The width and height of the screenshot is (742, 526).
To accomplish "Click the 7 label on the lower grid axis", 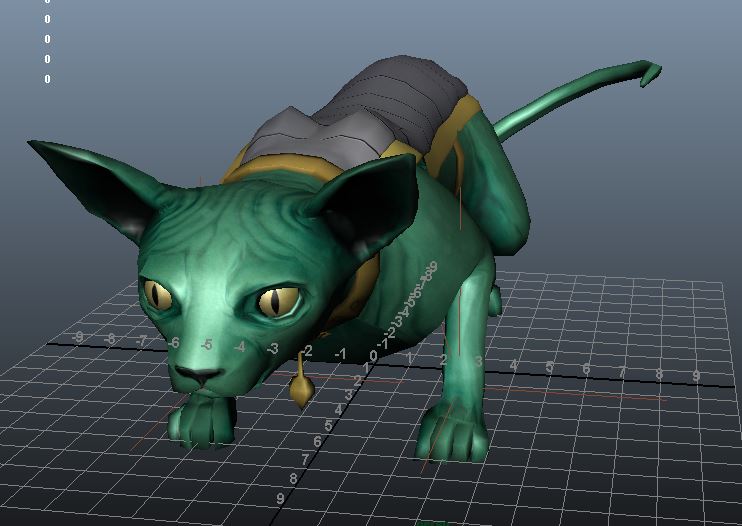I will click(306, 459).
